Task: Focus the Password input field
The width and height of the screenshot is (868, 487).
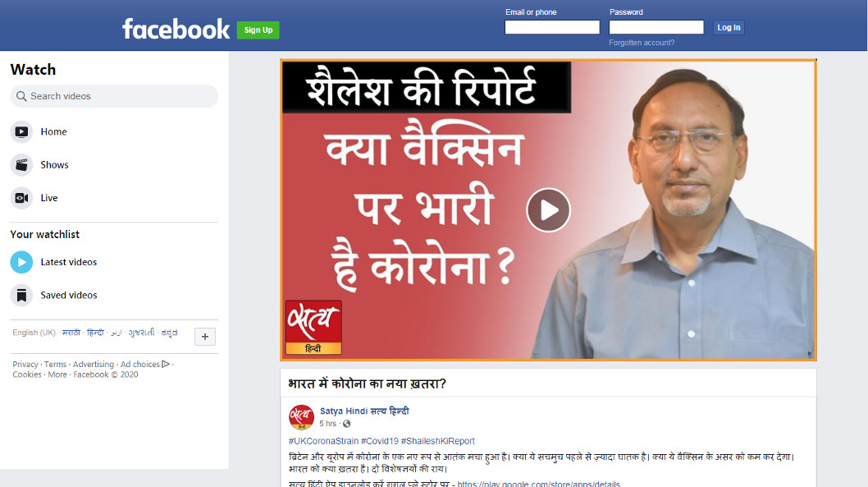Action: (x=656, y=27)
